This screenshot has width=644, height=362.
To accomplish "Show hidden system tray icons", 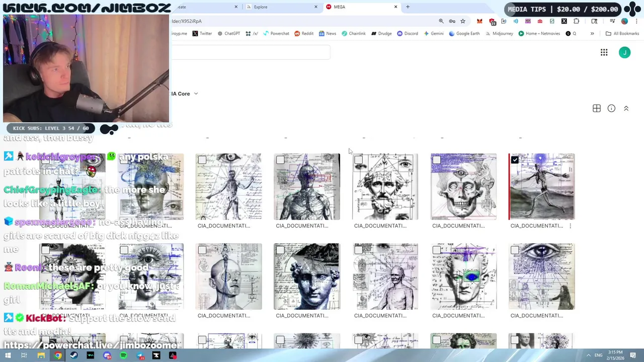I will 588,355.
